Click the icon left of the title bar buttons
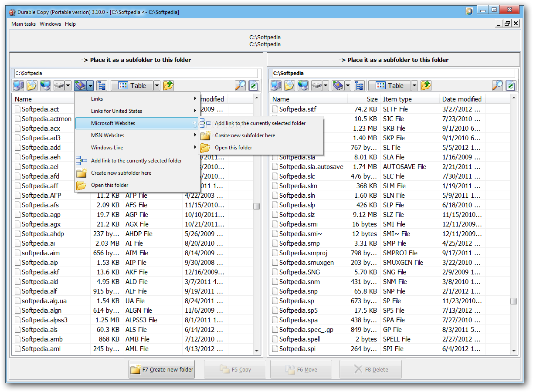Screen dimensions: 533x392 click(x=469, y=11)
